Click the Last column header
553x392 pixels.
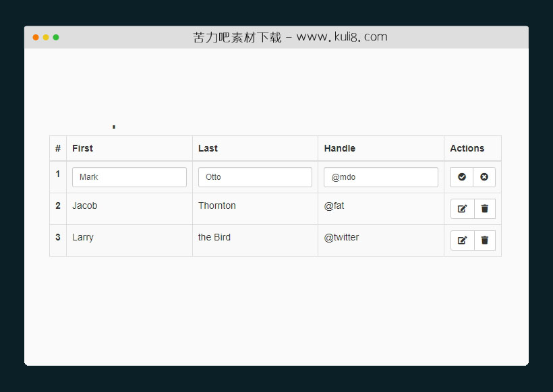coord(208,148)
